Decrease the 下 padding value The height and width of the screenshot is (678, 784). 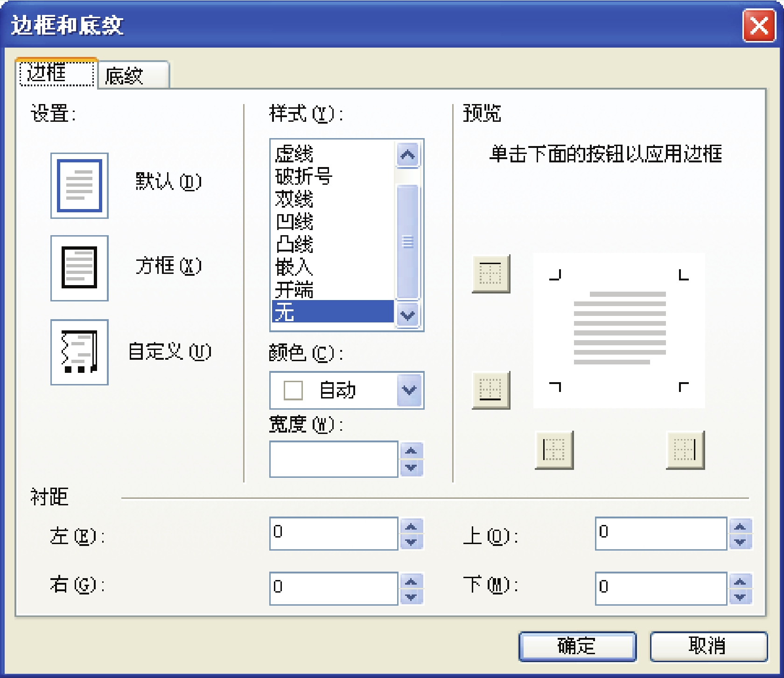(740, 596)
